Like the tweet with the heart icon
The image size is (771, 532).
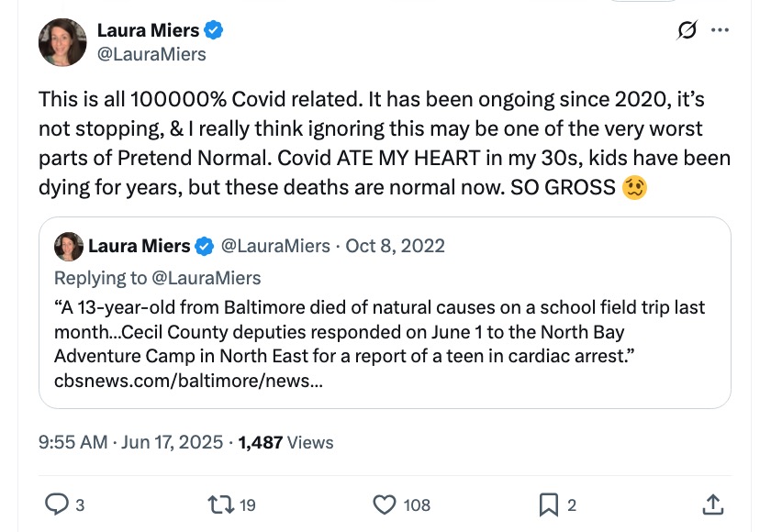pos(384,504)
